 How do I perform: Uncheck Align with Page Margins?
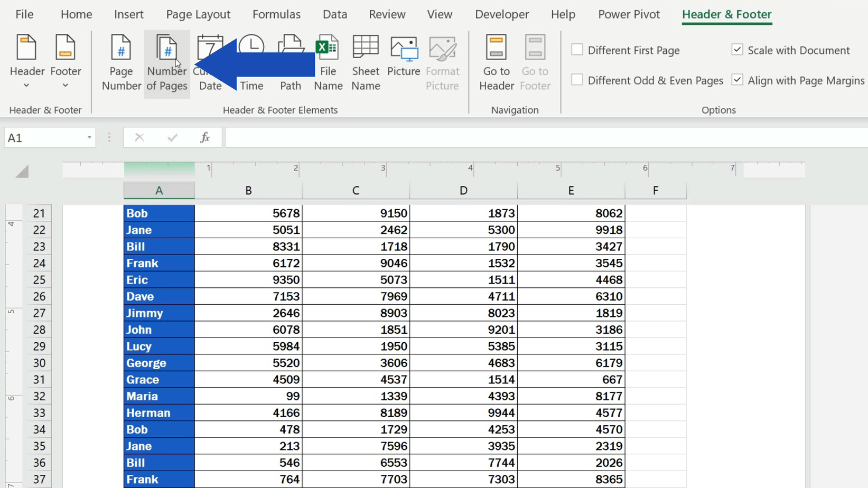[737, 80]
